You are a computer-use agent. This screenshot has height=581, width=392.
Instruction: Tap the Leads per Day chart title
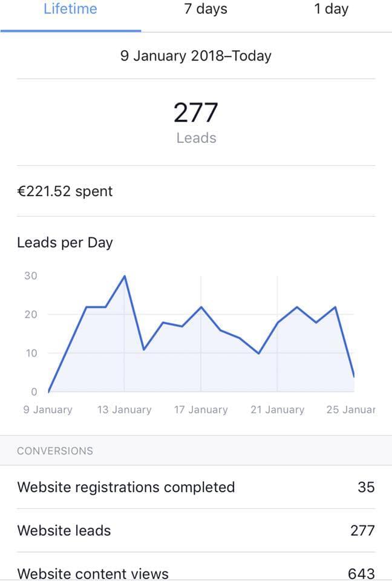(65, 243)
